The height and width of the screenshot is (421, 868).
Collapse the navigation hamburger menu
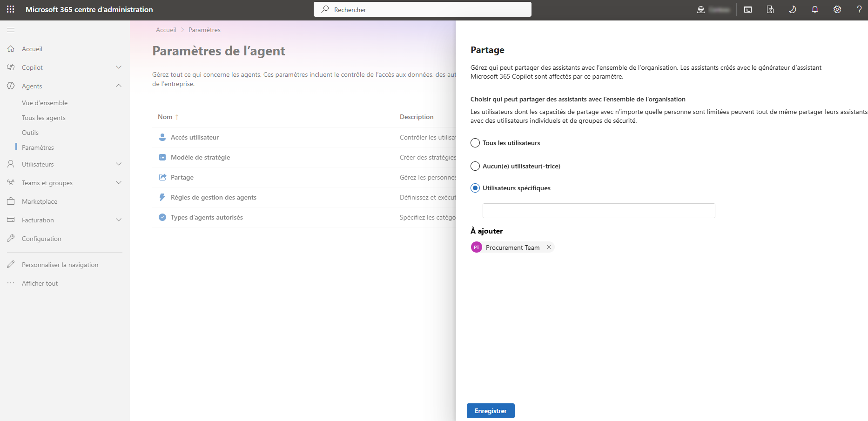tap(11, 30)
